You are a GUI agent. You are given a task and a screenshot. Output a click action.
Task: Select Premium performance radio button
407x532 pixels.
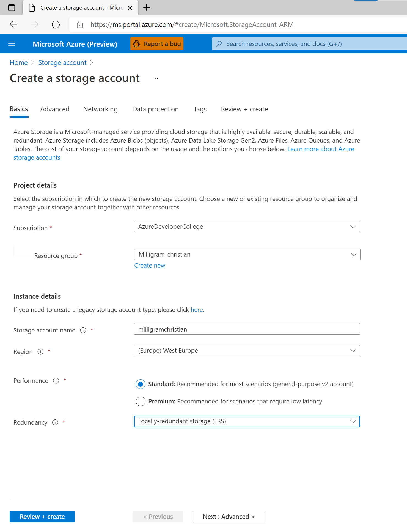pos(141,401)
